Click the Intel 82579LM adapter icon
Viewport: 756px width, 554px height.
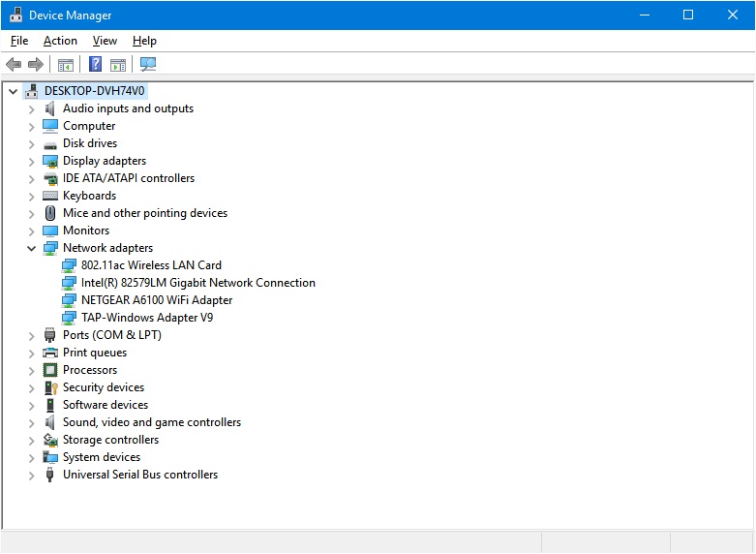point(69,283)
